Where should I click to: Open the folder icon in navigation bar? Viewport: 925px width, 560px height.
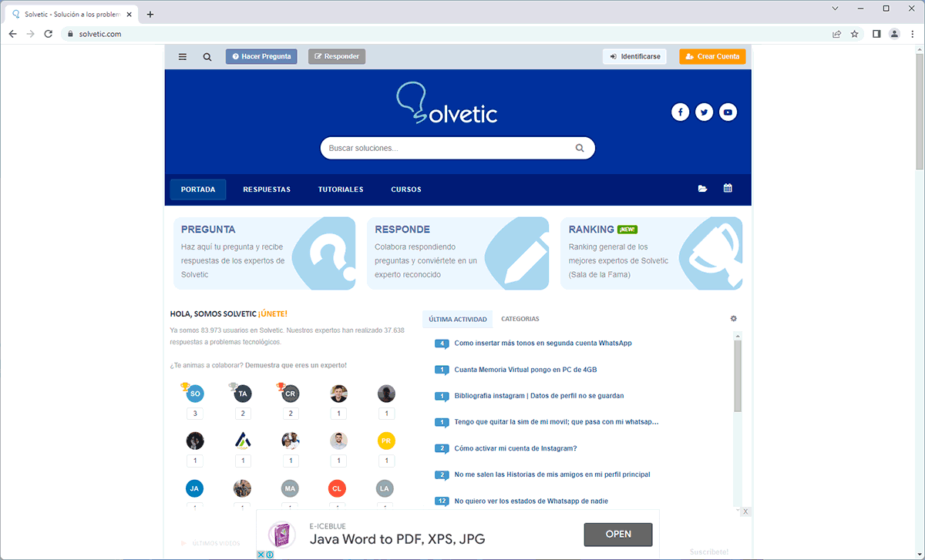pyautogui.click(x=702, y=189)
